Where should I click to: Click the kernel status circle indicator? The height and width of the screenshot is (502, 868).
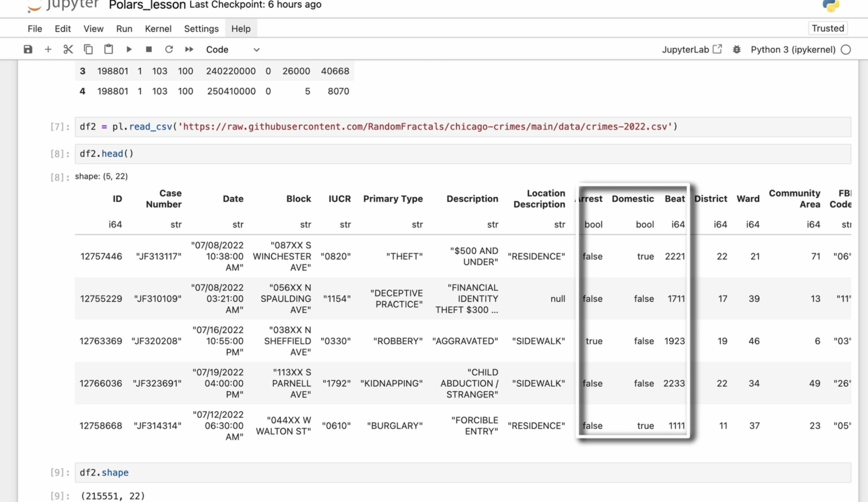pos(846,50)
